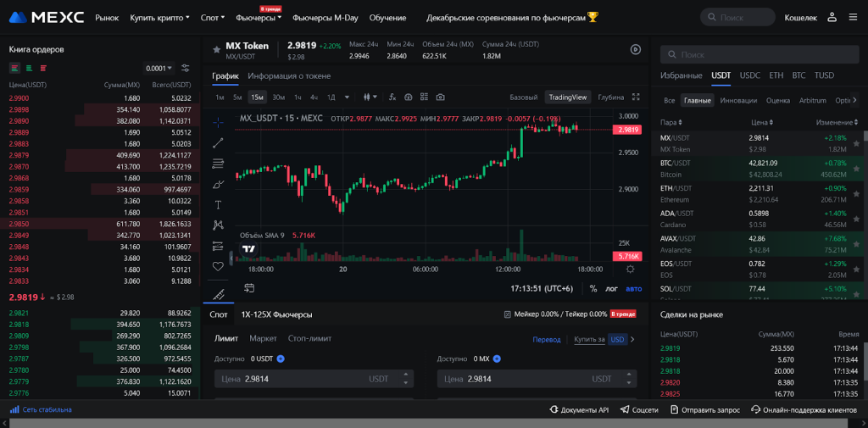Expand chart to fullscreen

pyautogui.click(x=636, y=97)
